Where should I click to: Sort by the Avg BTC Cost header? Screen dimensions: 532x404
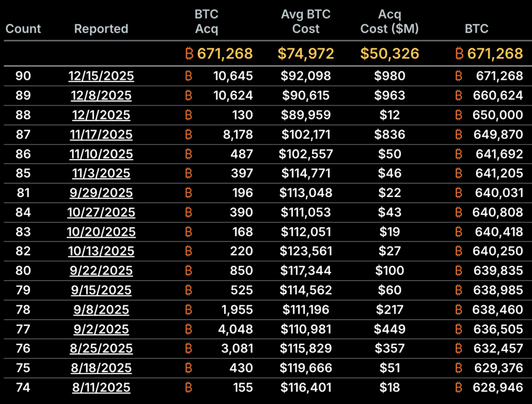tap(306, 22)
